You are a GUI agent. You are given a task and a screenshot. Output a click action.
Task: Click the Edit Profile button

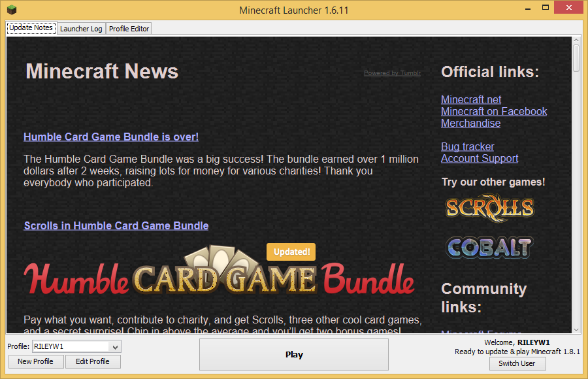coord(93,361)
